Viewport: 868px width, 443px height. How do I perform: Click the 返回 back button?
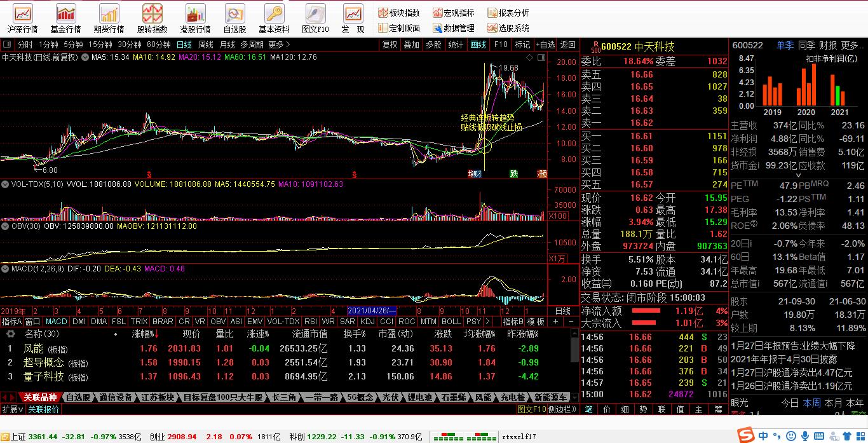click(x=567, y=44)
